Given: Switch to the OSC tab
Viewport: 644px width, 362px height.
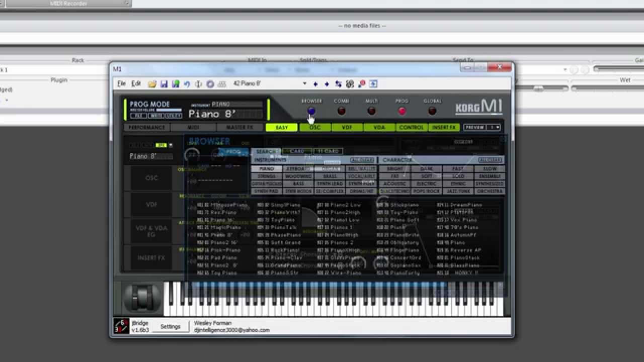Looking at the screenshot, I should 315,127.
